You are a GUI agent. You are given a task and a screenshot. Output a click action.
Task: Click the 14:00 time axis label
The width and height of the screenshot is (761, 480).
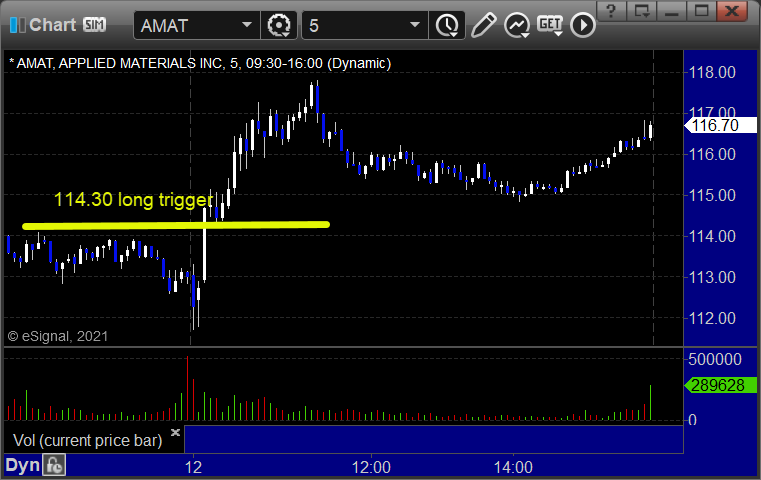coord(513,467)
